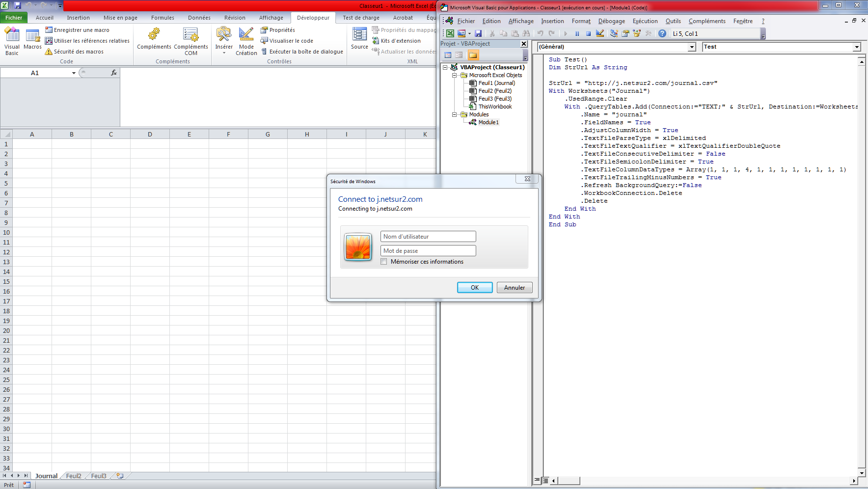Screen dimensions: 868x489
Task: Toggle Utiliser les références relatives
Action: coord(87,41)
